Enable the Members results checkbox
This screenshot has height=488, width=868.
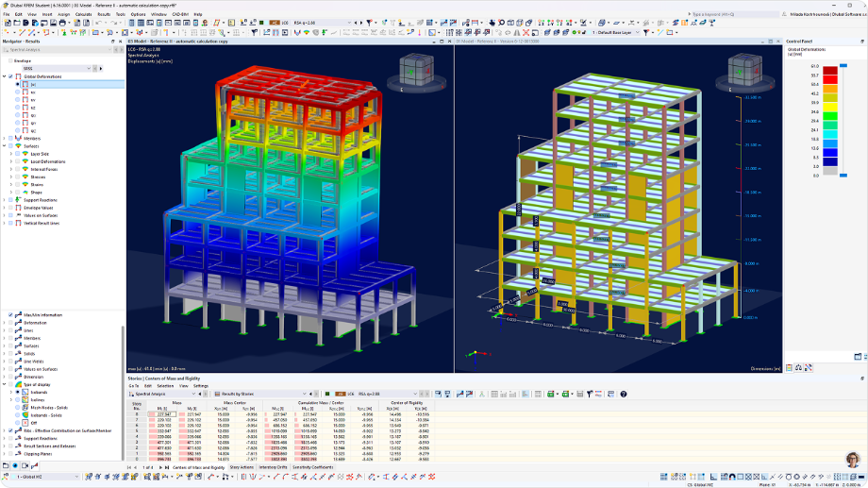pos(10,139)
